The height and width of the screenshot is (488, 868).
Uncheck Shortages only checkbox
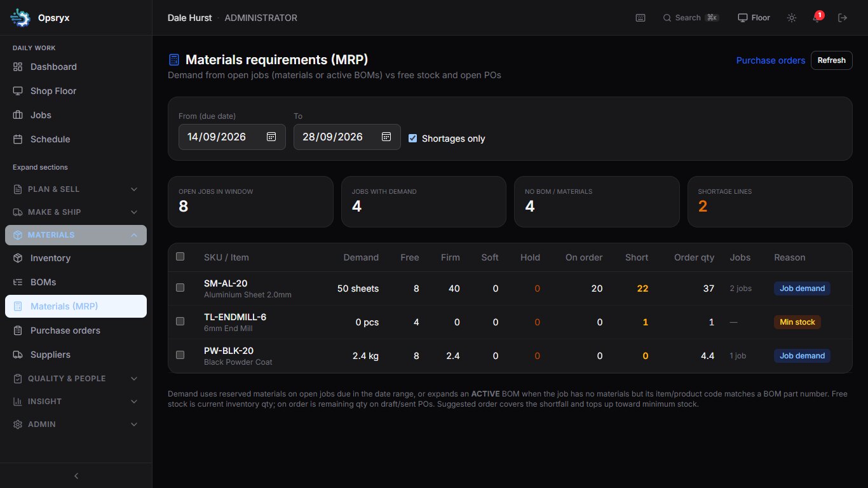click(412, 138)
